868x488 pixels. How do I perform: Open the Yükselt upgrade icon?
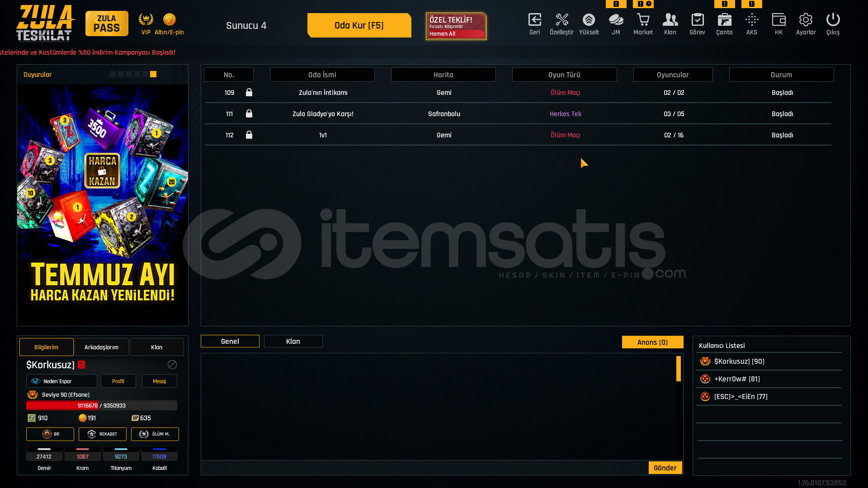point(589,20)
